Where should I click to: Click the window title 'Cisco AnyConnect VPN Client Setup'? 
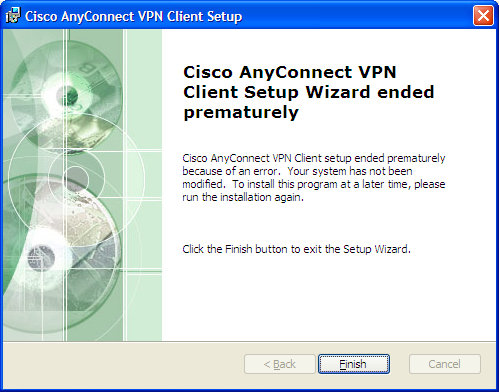click(x=134, y=16)
